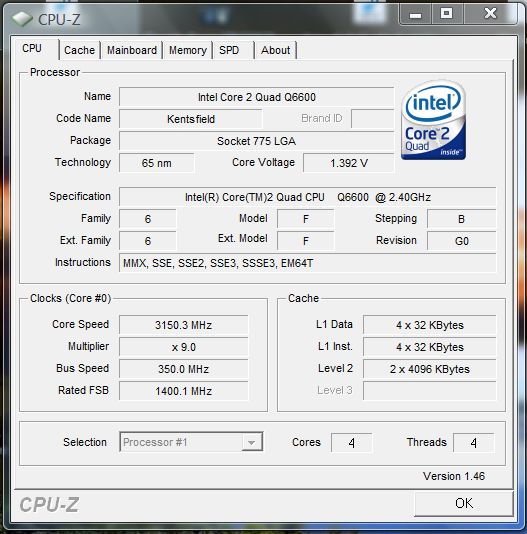Click the Instructions field listing MMX, SSE

tap(308, 263)
